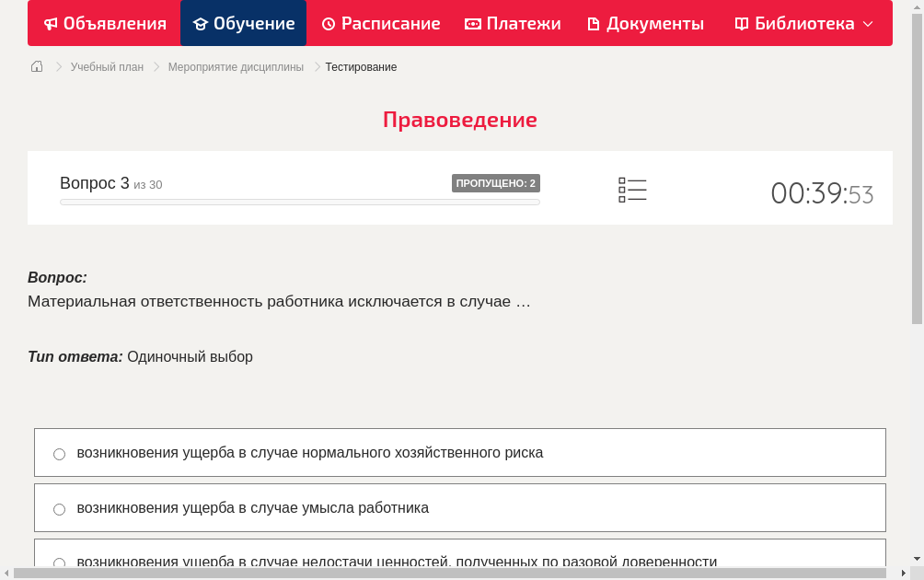Open the question list navigation icon
924x580 pixels.
632,189
